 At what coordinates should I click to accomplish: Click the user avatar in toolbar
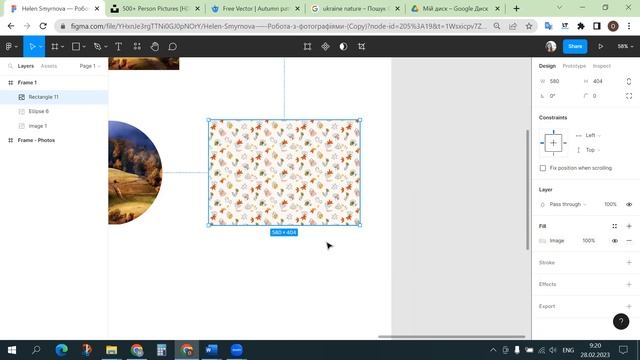pos(551,47)
